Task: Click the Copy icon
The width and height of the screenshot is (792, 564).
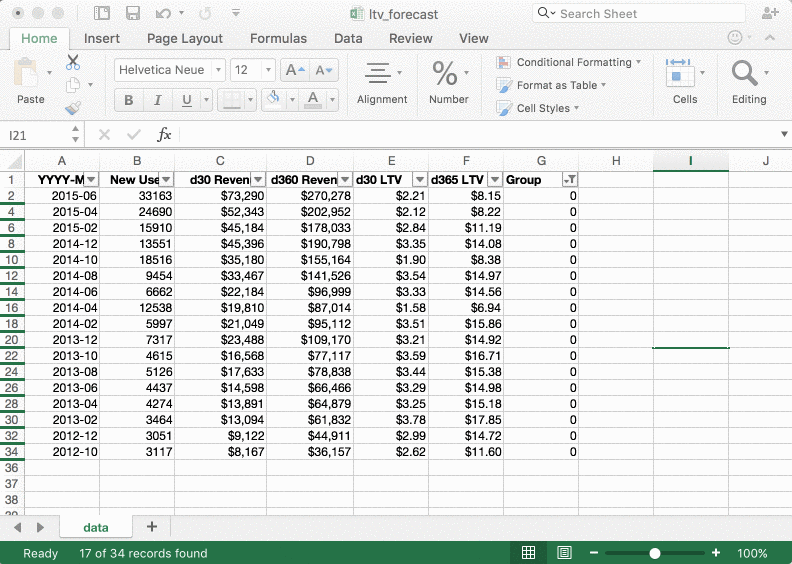Action: coord(73,85)
